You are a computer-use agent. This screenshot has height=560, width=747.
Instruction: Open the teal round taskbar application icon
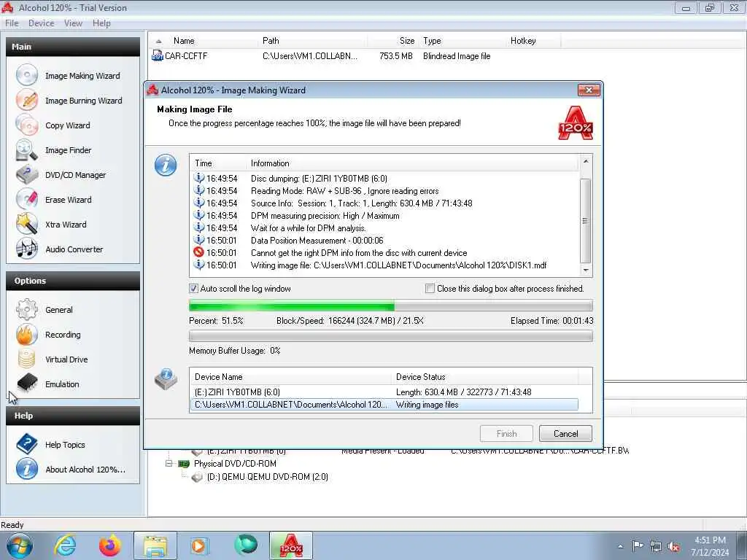pyautogui.click(x=245, y=545)
